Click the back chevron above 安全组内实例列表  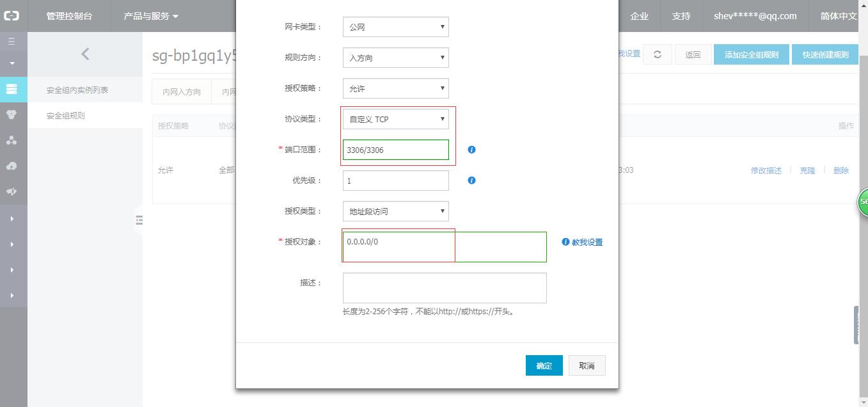click(x=85, y=54)
